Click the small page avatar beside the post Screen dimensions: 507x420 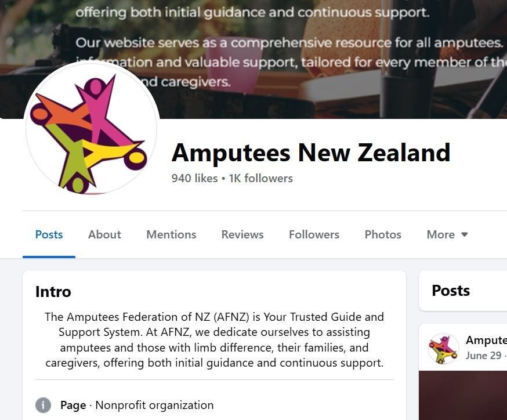pyautogui.click(x=443, y=349)
